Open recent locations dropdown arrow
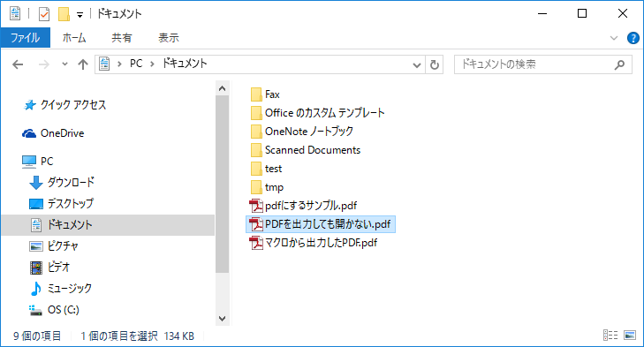This screenshot has width=644, height=347. coord(64,64)
